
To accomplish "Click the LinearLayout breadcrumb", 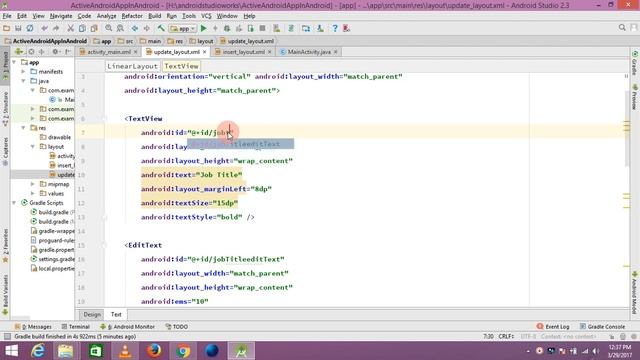I will (132, 66).
